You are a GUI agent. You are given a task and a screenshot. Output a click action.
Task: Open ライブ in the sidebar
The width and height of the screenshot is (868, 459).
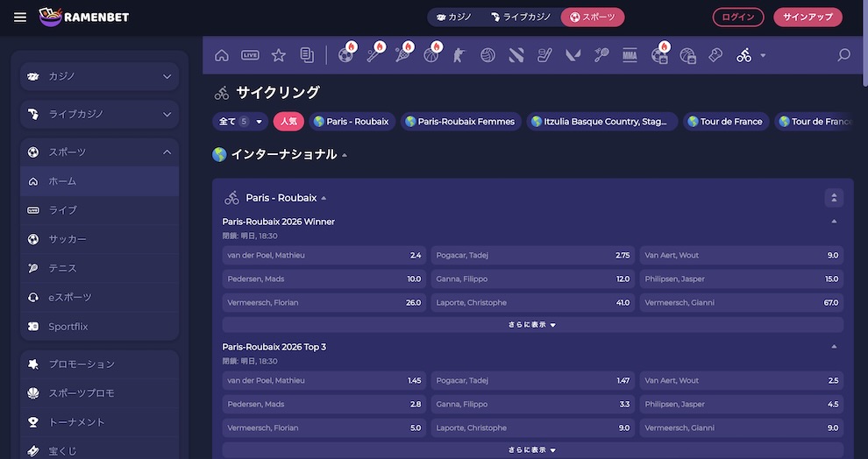pyautogui.click(x=100, y=210)
